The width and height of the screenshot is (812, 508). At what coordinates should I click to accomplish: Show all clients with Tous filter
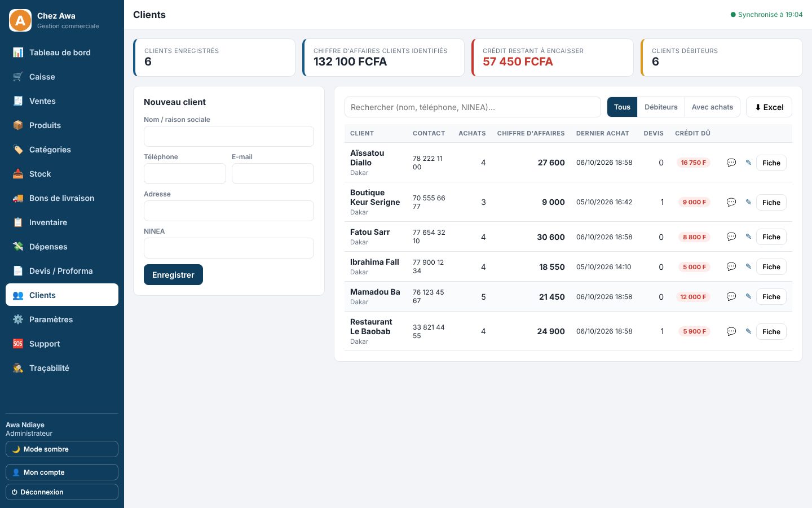(x=622, y=107)
